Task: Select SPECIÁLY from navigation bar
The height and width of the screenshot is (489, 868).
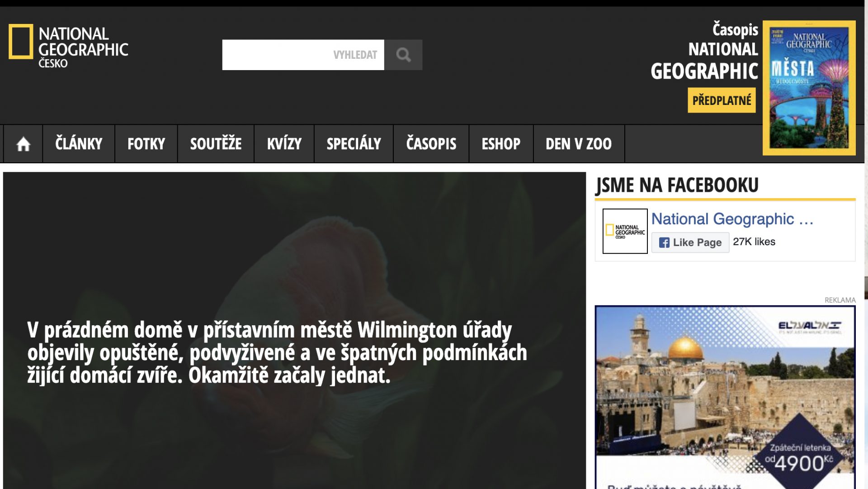Action: tap(354, 144)
